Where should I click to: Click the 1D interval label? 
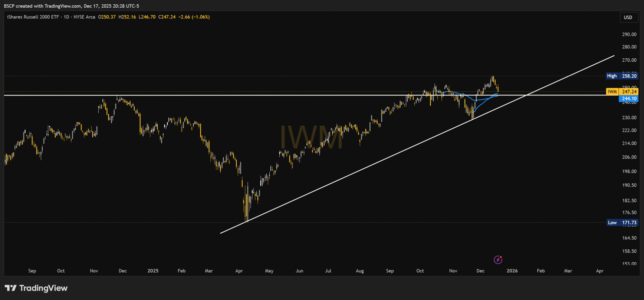[x=66, y=17]
